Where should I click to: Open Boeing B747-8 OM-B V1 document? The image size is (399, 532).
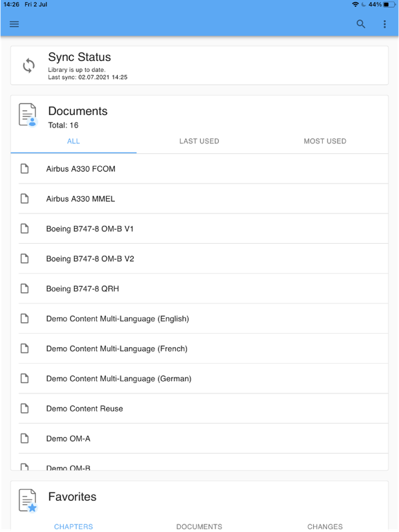[203, 229]
